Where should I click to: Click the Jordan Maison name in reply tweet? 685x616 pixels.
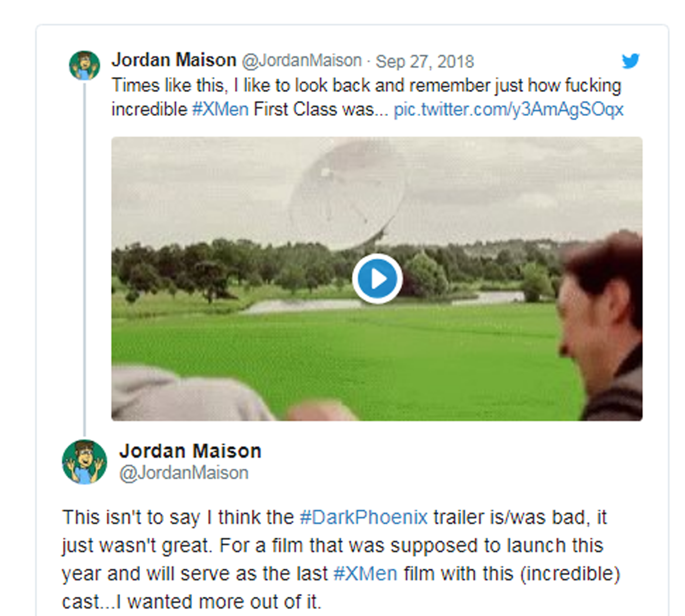pyautogui.click(x=190, y=451)
